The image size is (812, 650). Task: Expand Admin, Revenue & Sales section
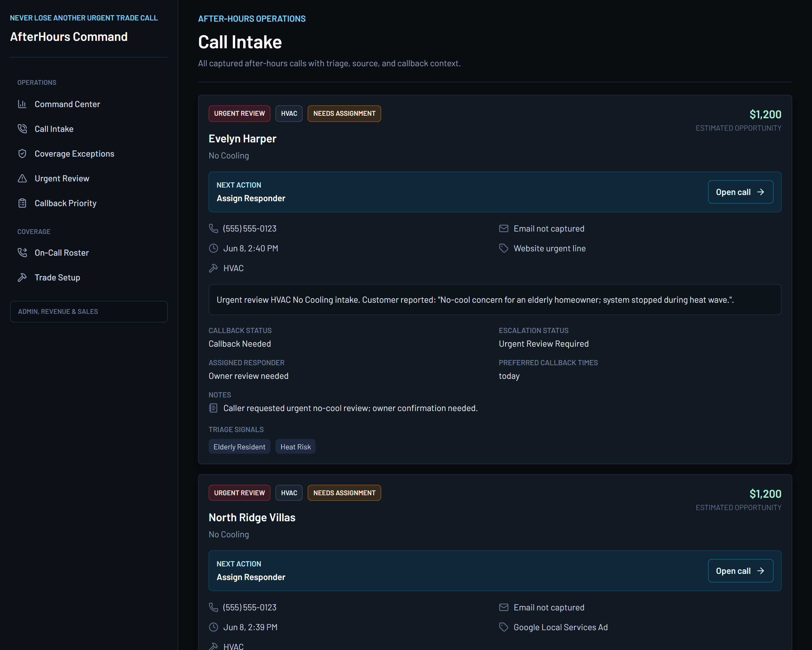89,311
